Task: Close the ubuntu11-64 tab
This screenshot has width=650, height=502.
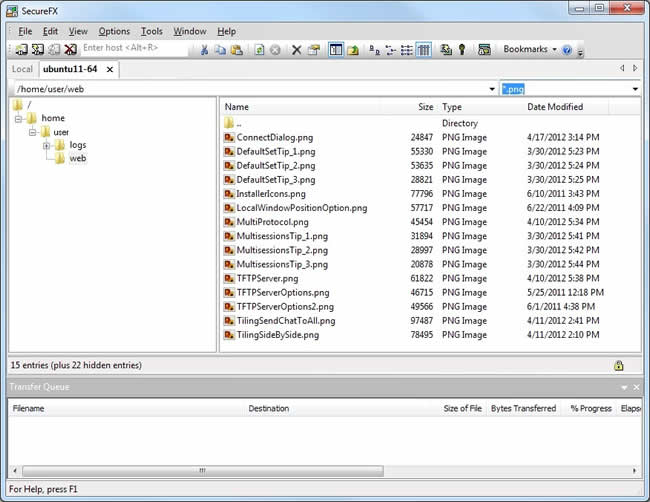Action: coord(109,70)
